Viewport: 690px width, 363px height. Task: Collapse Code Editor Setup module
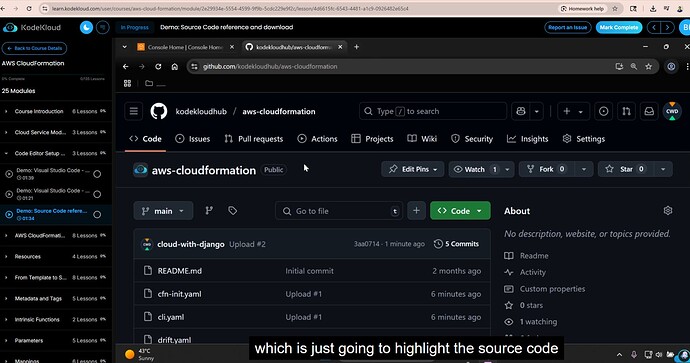coord(55,153)
